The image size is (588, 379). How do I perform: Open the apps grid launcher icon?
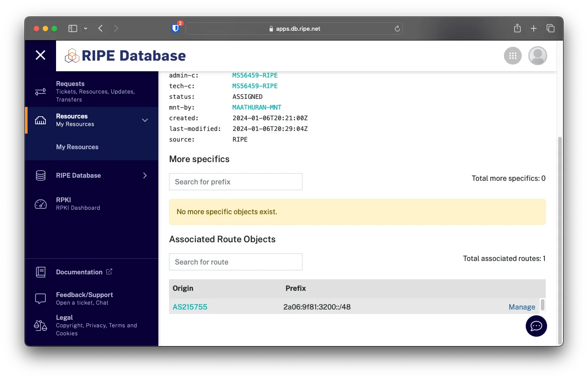click(512, 56)
